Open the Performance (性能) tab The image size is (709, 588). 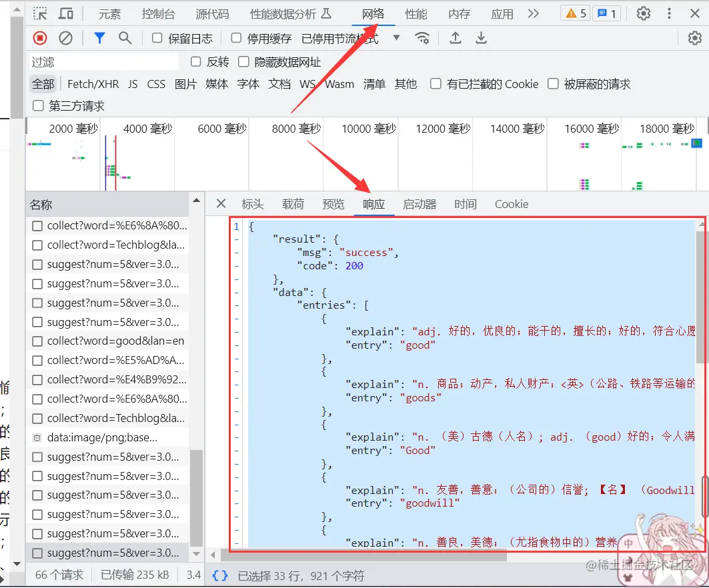click(x=416, y=14)
